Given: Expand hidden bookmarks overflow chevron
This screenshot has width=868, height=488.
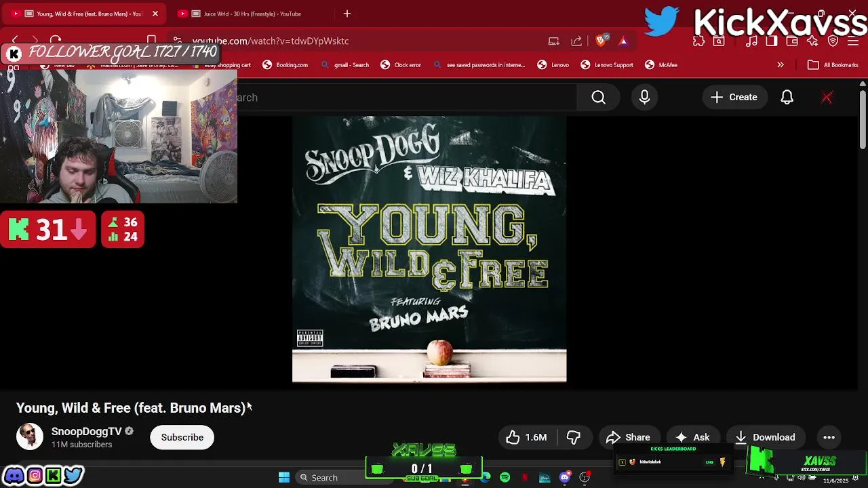Looking at the screenshot, I should (781, 65).
